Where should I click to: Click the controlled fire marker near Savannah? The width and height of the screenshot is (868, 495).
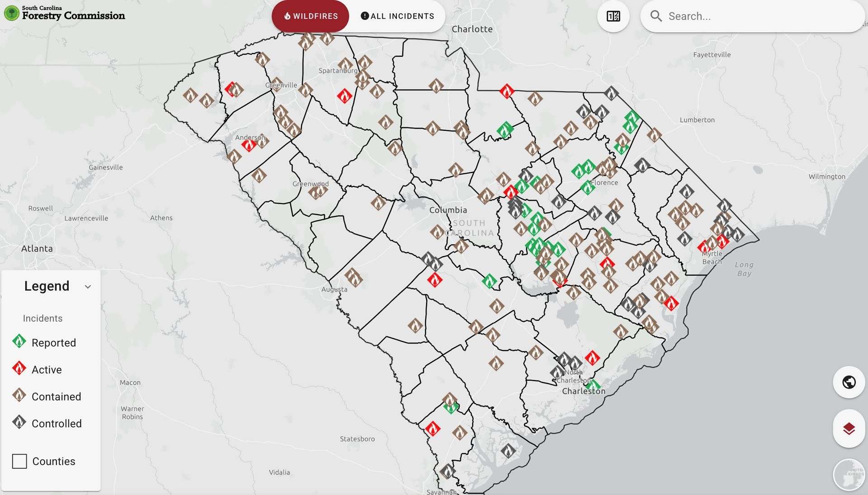(447, 471)
